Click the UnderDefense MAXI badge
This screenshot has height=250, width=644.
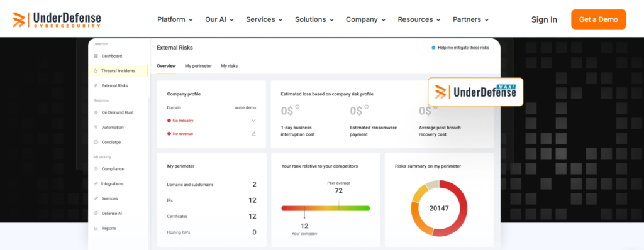point(475,92)
